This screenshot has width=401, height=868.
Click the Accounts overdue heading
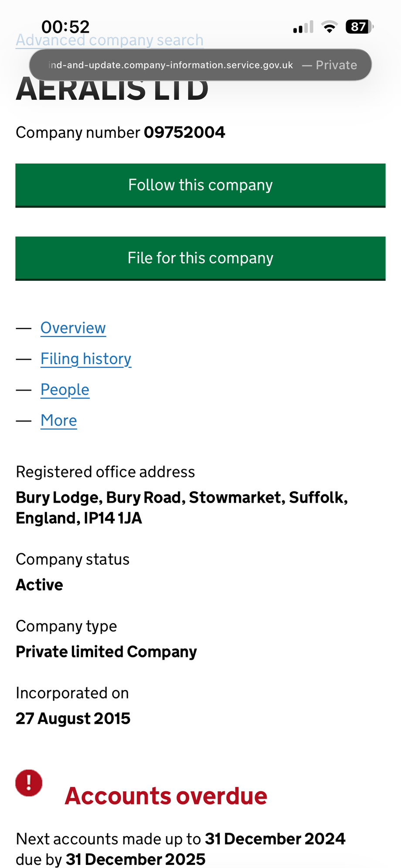tap(166, 796)
